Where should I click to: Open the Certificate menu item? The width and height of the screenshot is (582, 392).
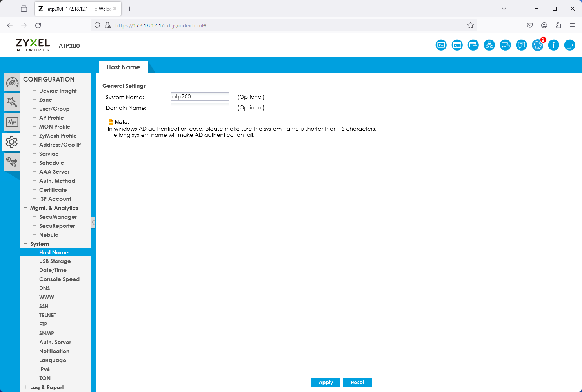point(53,190)
